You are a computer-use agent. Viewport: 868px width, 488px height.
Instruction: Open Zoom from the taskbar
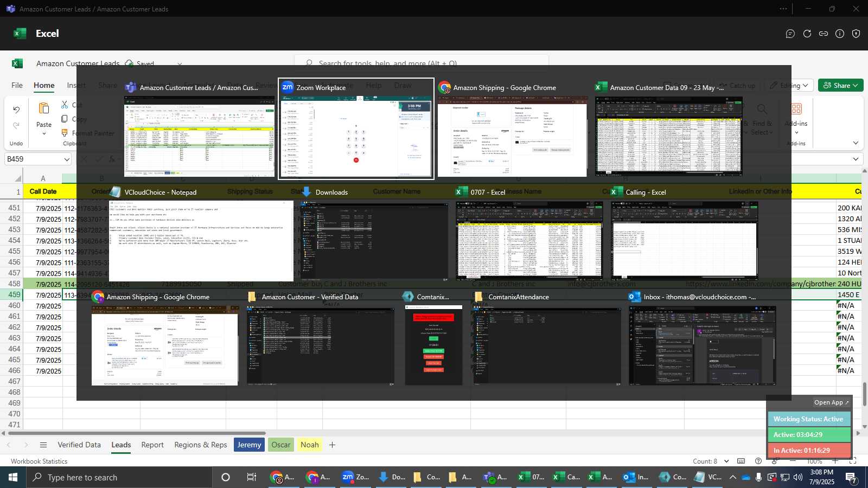click(356, 477)
